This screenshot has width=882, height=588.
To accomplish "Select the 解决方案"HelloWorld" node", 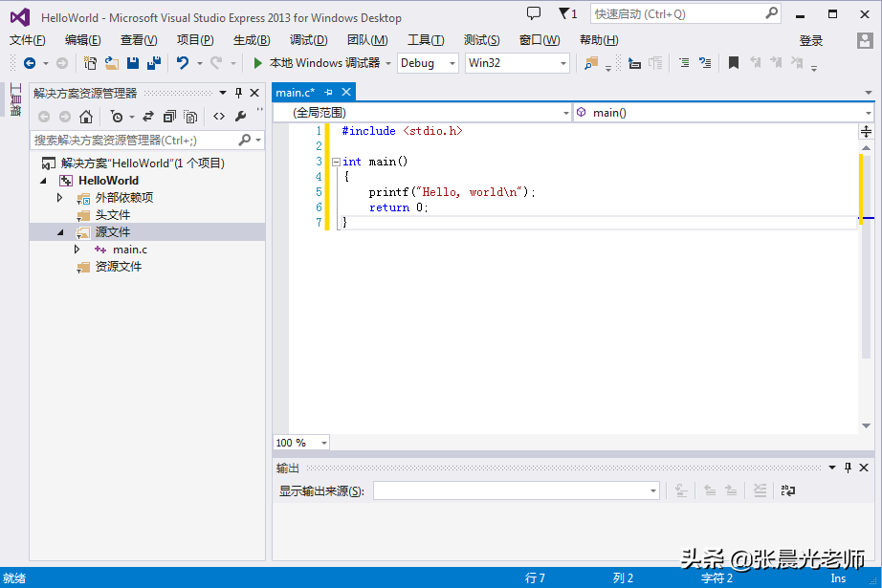I will (143, 163).
